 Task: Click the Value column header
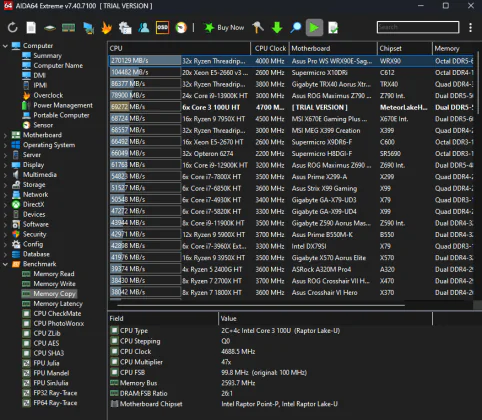click(x=325, y=319)
